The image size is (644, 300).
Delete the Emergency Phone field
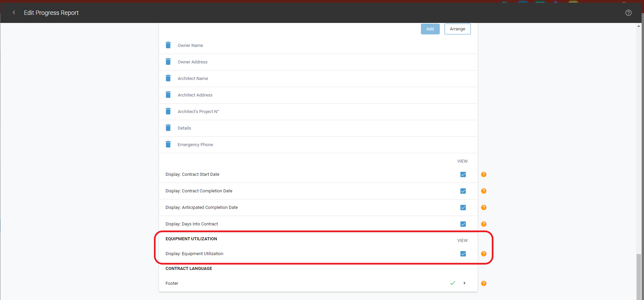click(x=168, y=144)
